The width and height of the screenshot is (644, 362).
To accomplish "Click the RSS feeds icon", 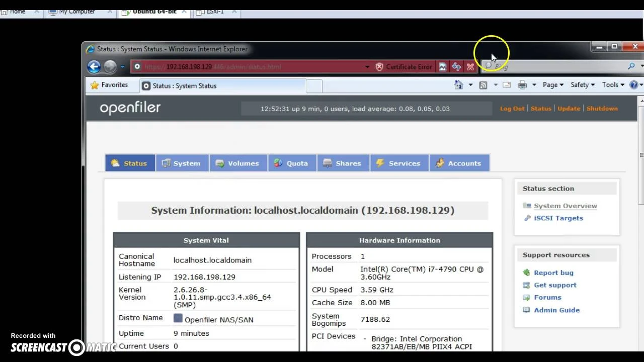I will tap(483, 85).
